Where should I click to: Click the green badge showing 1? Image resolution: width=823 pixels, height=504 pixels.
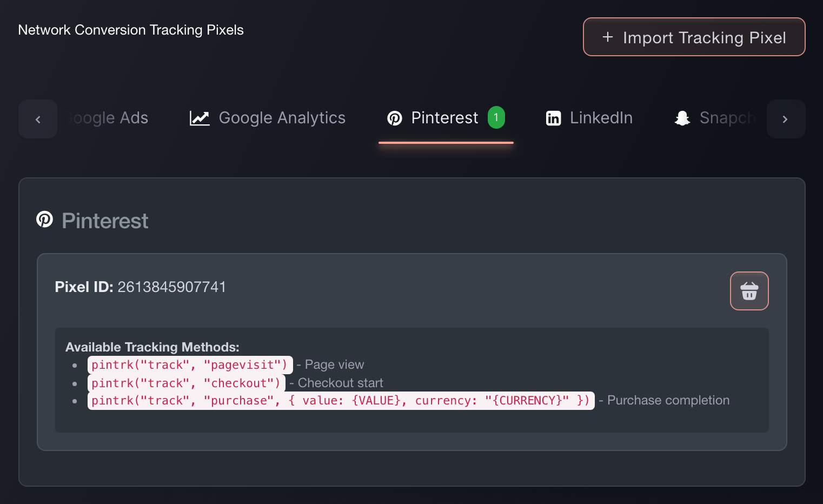pos(496,117)
